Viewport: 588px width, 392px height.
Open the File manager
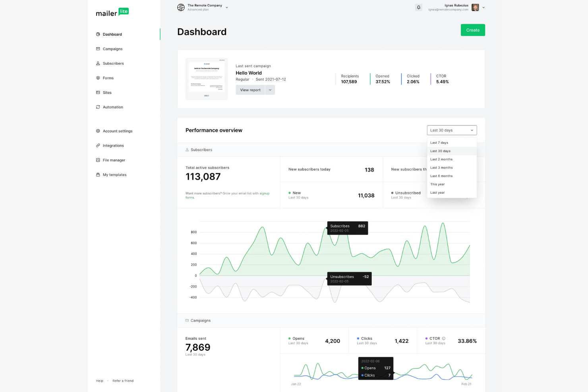[114, 160]
